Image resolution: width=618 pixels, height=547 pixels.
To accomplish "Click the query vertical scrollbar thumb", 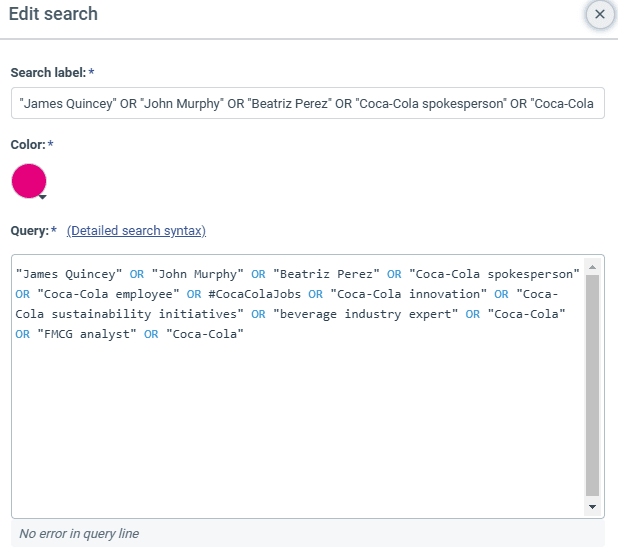I will [x=592, y=385].
